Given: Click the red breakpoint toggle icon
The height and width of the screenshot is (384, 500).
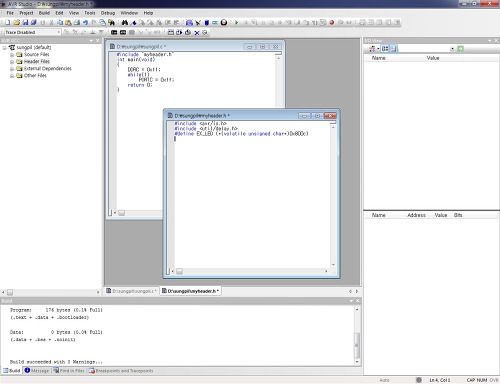Looking at the screenshot, I should pyautogui.click(x=332, y=23).
